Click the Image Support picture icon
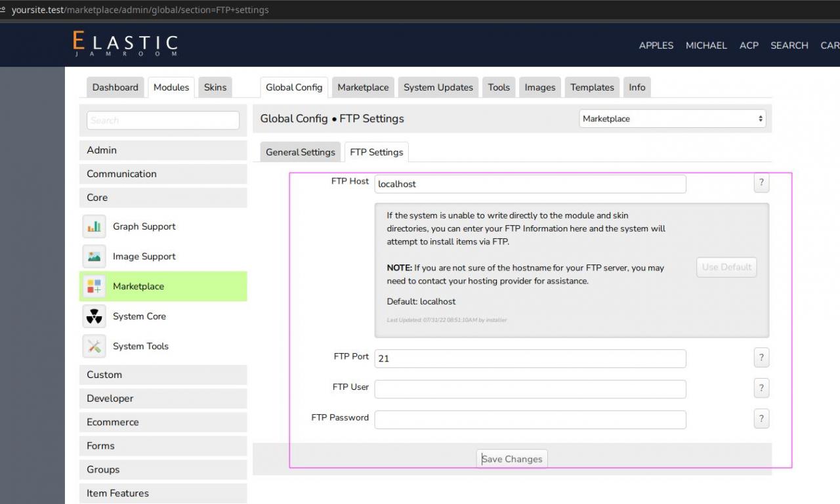This screenshot has width=840, height=504. (x=94, y=257)
